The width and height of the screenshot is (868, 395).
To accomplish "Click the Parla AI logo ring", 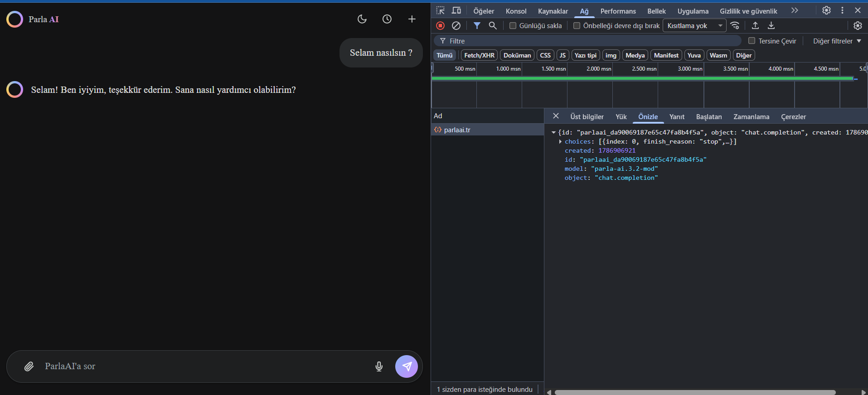I will tap(15, 19).
